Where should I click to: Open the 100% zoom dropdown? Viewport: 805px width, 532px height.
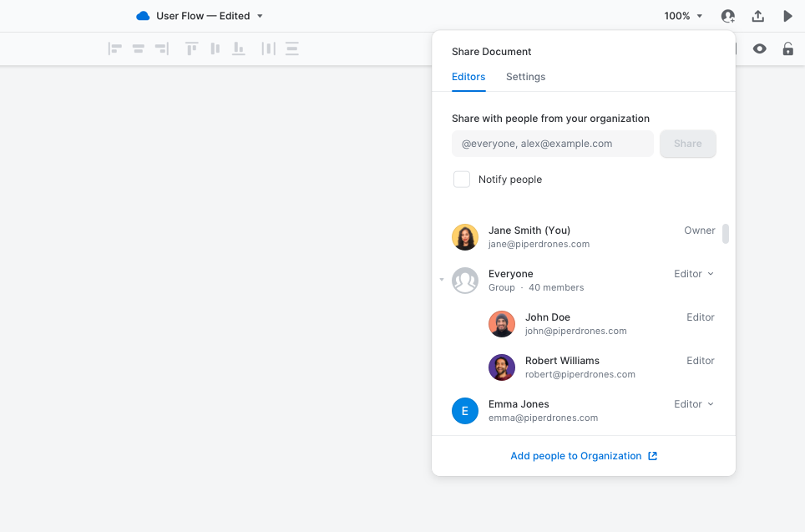tap(683, 16)
